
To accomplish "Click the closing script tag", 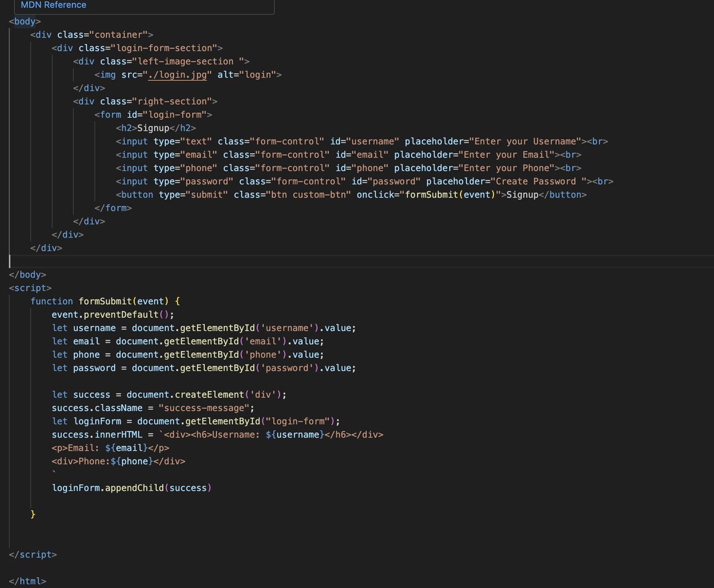I will click(x=33, y=555).
